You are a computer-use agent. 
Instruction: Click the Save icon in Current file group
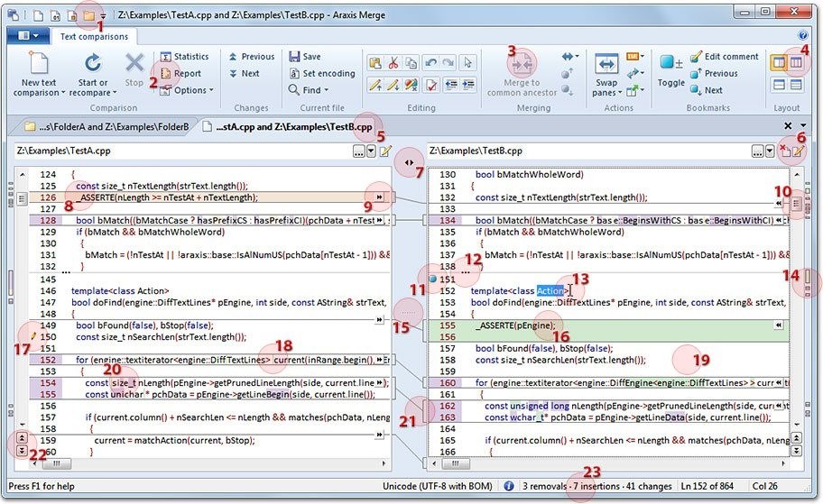point(294,57)
